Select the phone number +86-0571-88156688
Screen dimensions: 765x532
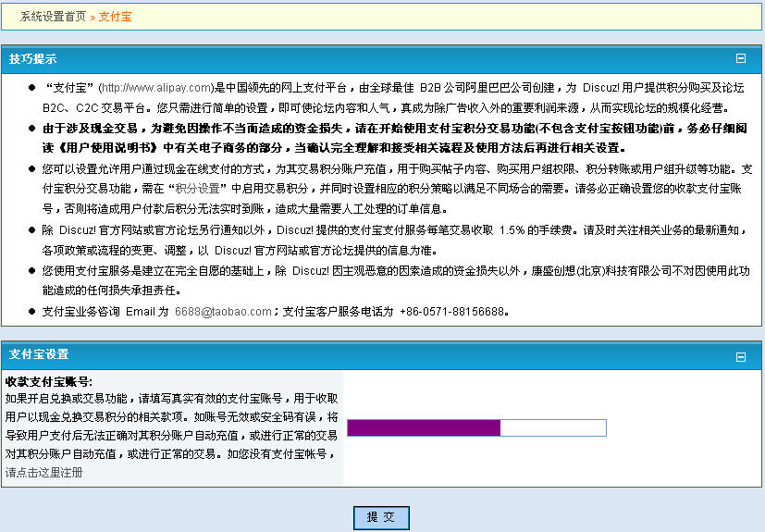(x=451, y=312)
